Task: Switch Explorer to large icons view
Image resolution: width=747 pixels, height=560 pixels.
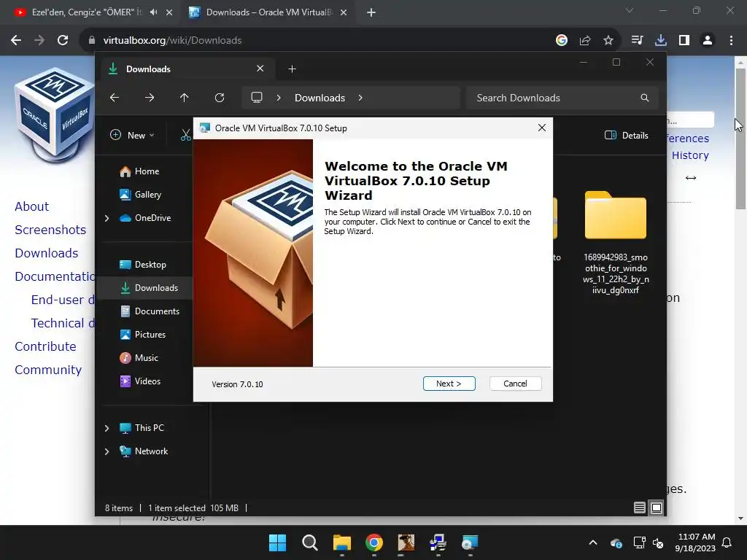Action: click(656, 507)
